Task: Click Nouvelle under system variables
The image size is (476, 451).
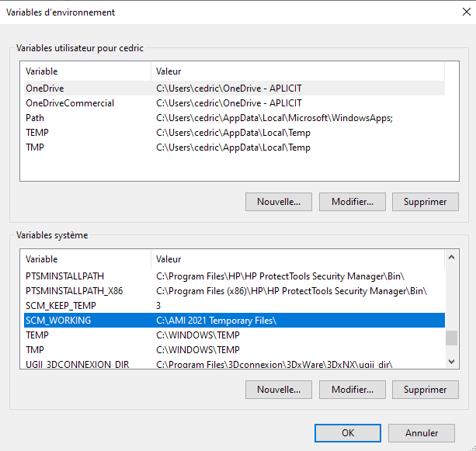Action: coord(279,390)
